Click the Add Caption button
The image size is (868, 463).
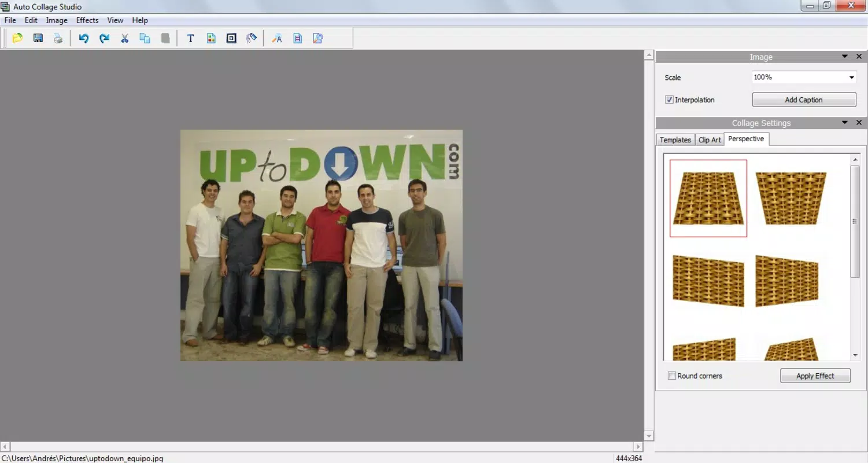(804, 100)
